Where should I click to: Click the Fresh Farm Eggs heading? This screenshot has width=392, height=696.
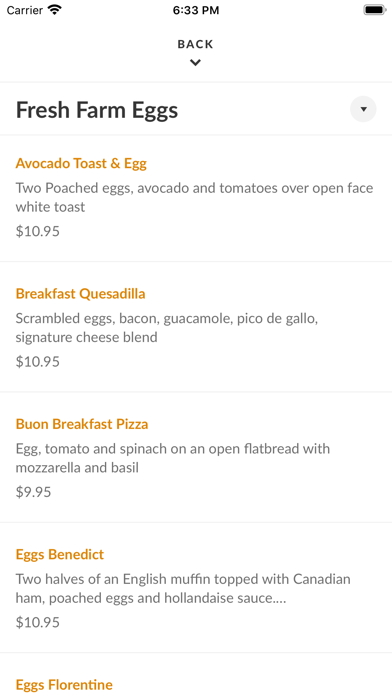coord(97,110)
